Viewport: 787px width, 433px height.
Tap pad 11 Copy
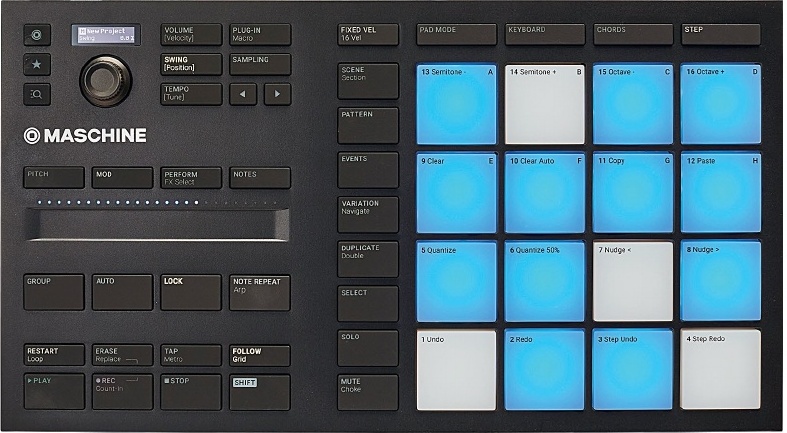pos(633,193)
